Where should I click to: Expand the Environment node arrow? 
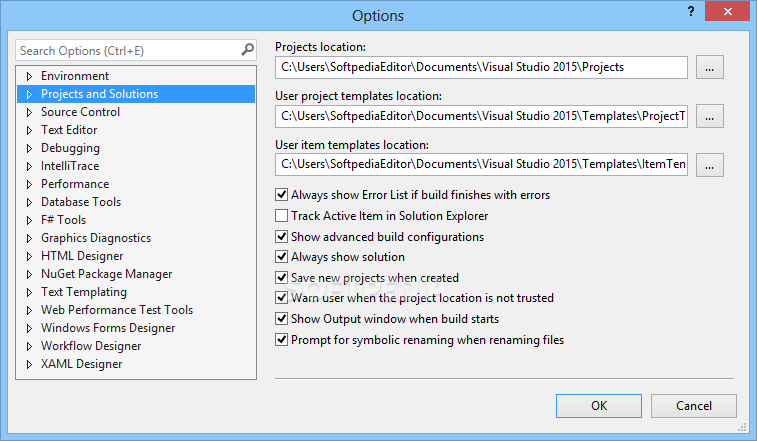(29, 76)
